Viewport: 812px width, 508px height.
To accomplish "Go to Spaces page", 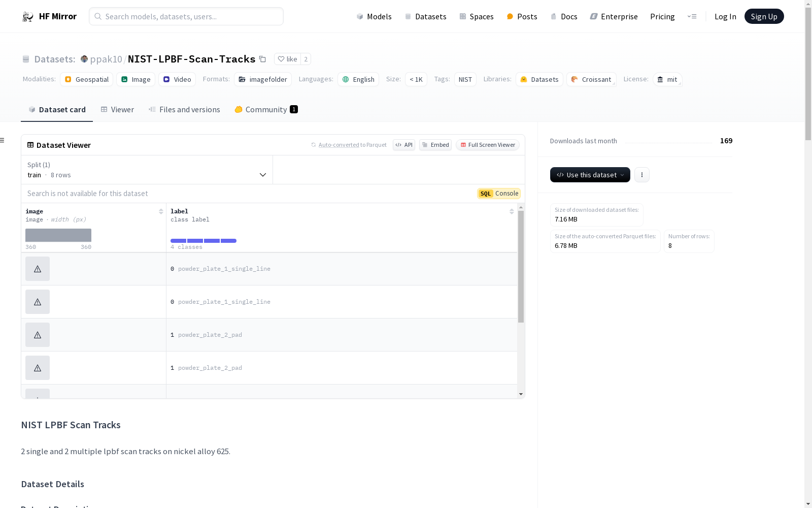I will [477, 16].
